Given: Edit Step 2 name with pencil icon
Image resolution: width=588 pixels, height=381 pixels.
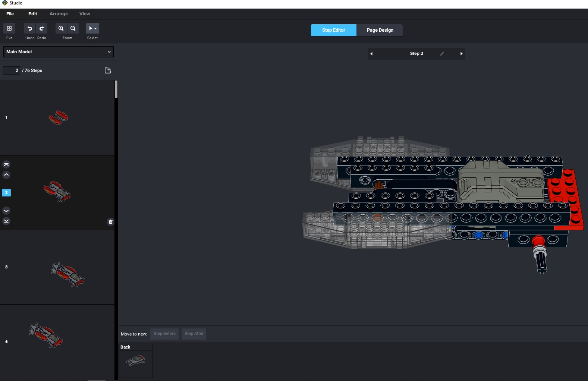Looking at the screenshot, I should (x=442, y=54).
